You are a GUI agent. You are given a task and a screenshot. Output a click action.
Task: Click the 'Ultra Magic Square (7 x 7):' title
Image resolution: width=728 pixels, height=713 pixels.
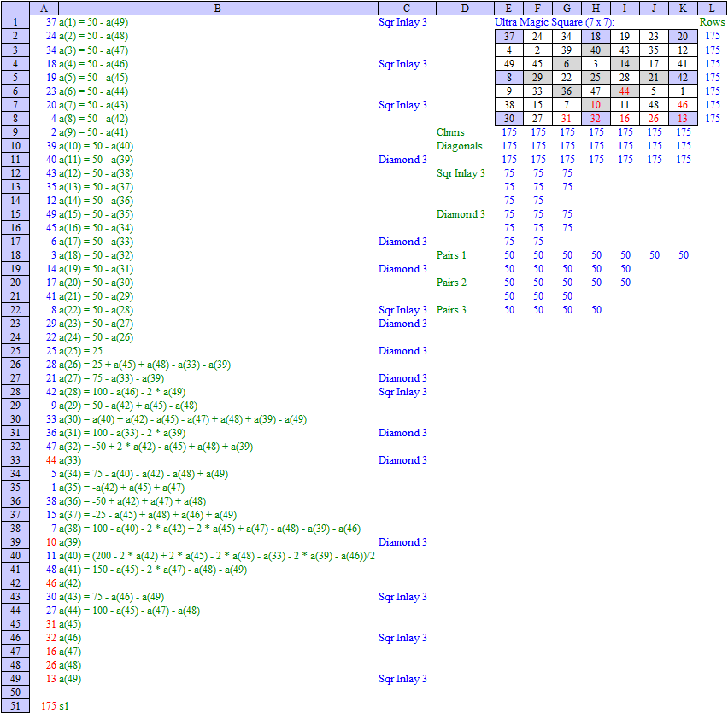555,22
